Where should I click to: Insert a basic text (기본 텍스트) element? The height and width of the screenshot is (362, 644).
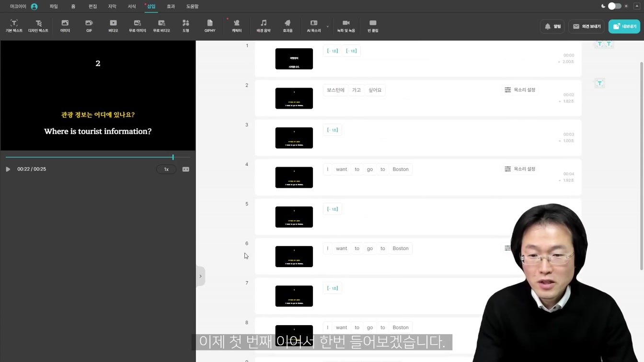[x=14, y=26]
